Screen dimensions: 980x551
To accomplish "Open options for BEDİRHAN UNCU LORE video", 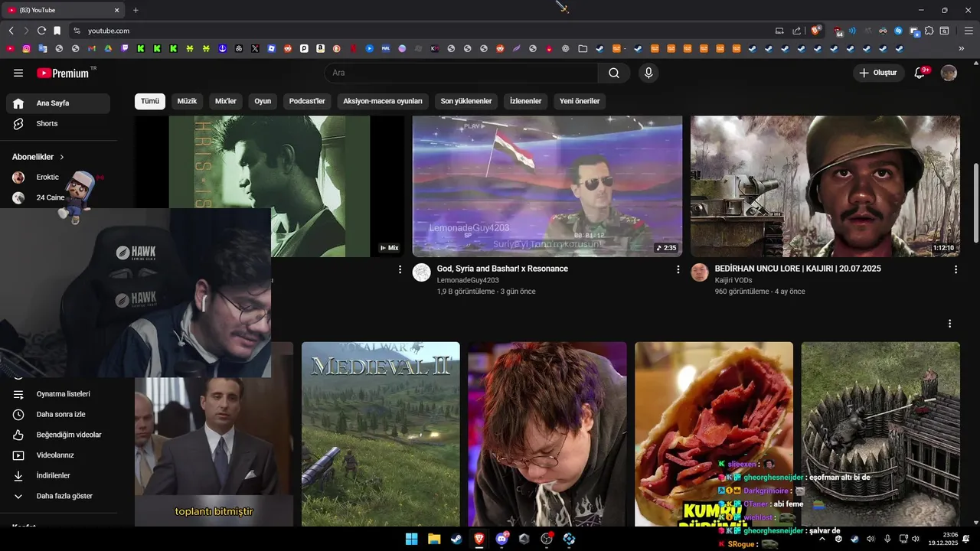I will (955, 269).
